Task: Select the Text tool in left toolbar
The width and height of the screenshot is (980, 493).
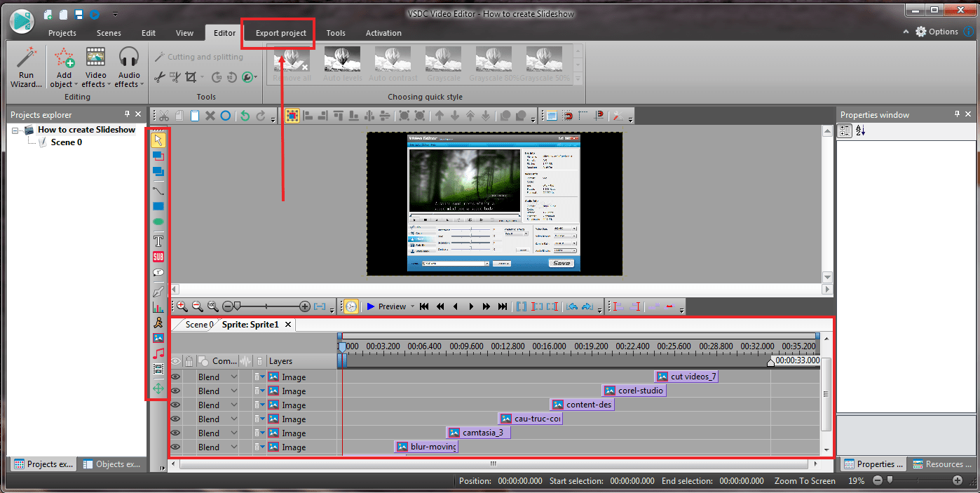Action: [158, 241]
